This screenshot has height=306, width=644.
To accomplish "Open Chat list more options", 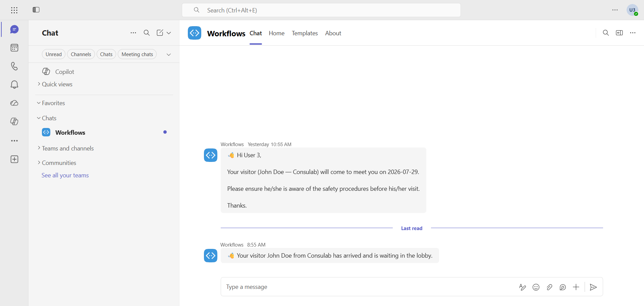I will pos(133,33).
